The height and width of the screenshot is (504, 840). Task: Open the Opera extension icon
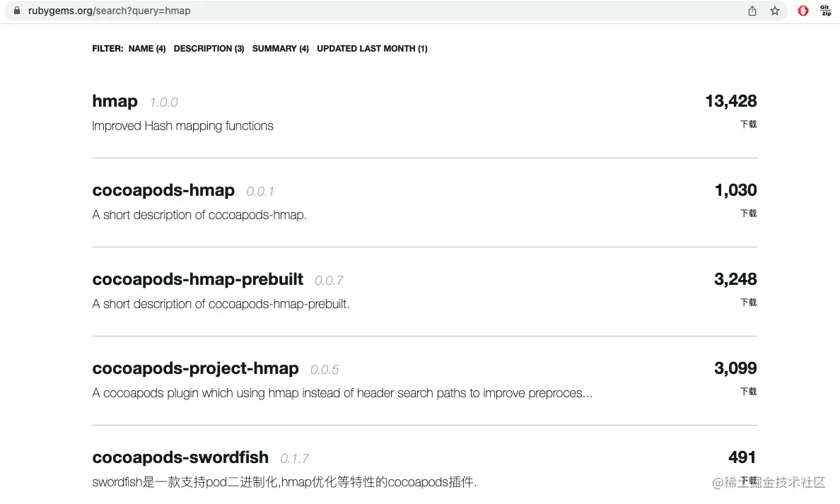803,11
